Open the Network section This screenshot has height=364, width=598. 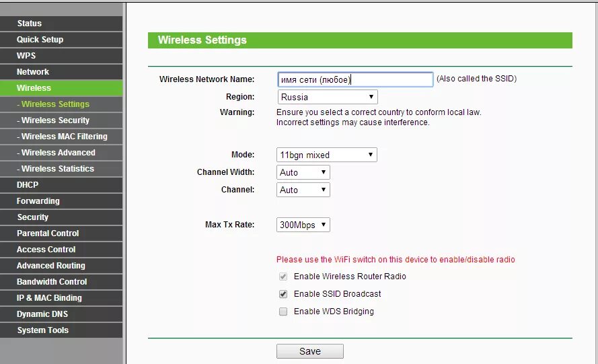(61, 72)
